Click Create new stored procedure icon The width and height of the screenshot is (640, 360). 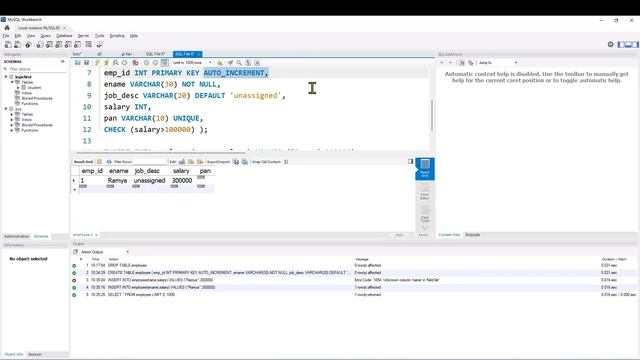pyautogui.click(x=68, y=44)
